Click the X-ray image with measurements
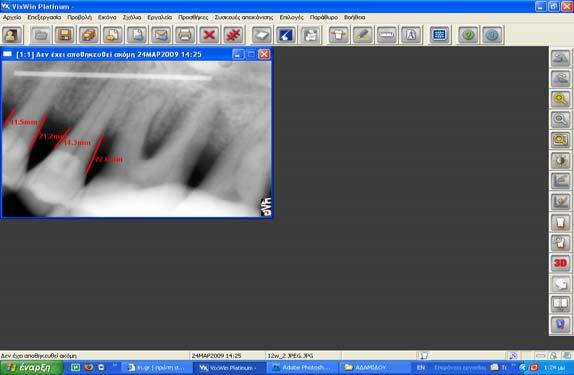574x375 pixels. coord(137,139)
